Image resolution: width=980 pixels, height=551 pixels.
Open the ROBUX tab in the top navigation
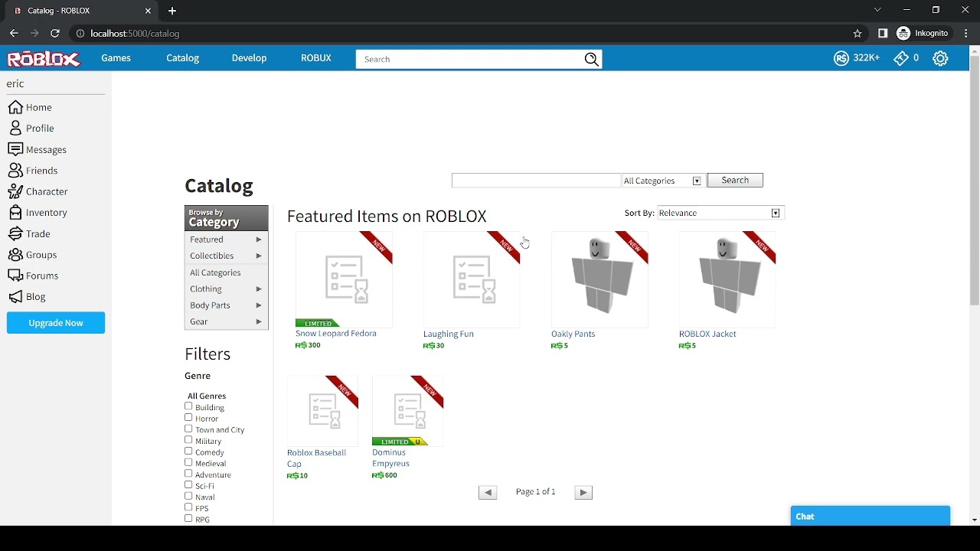(x=315, y=58)
